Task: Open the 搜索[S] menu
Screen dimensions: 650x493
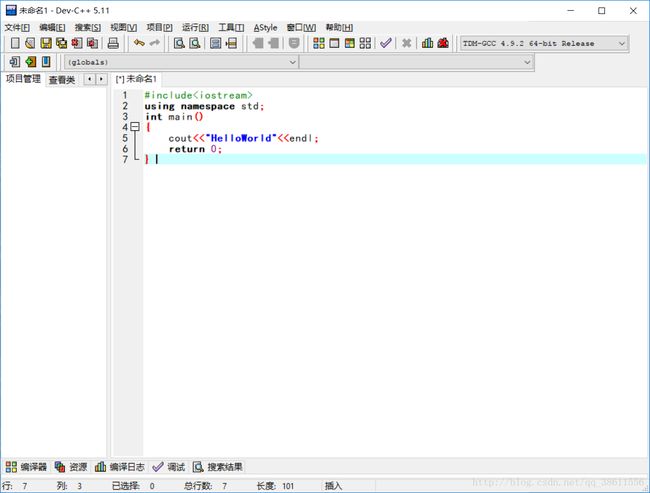Action: coord(88,27)
